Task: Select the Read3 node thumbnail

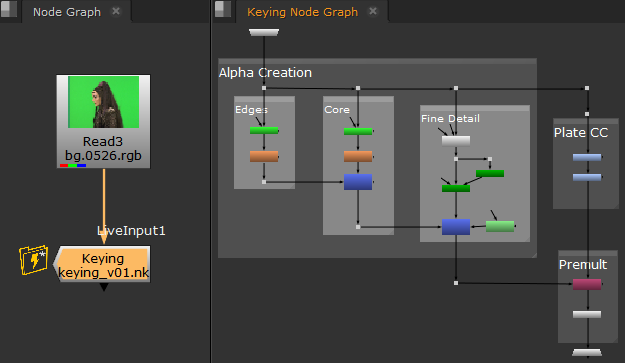Action: point(104,102)
